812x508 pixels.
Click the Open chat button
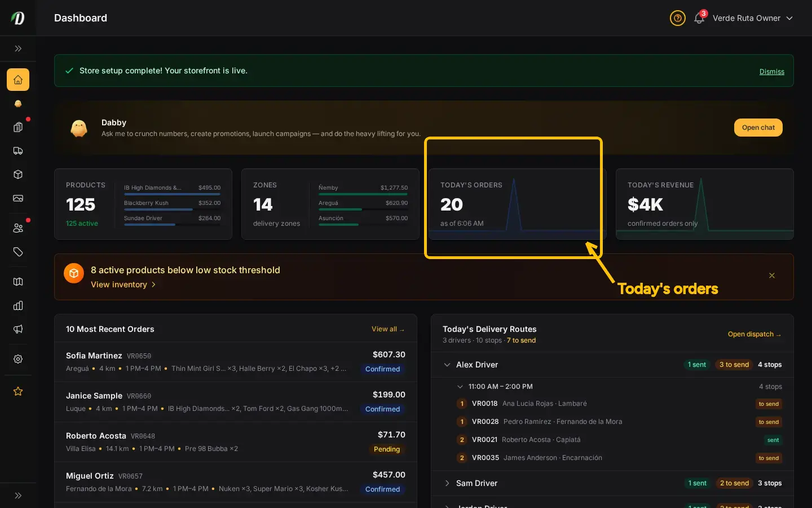pyautogui.click(x=758, y=128)
